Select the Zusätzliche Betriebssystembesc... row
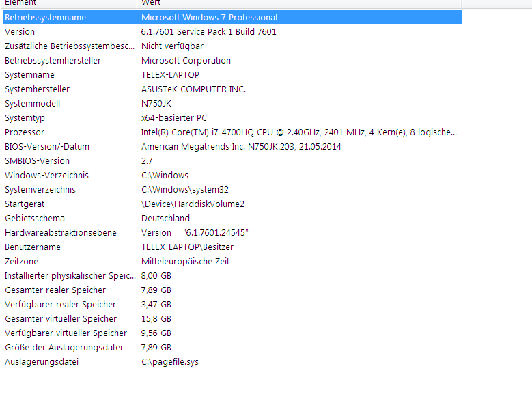The image size is (532, 420). click(x=232, y=46)
